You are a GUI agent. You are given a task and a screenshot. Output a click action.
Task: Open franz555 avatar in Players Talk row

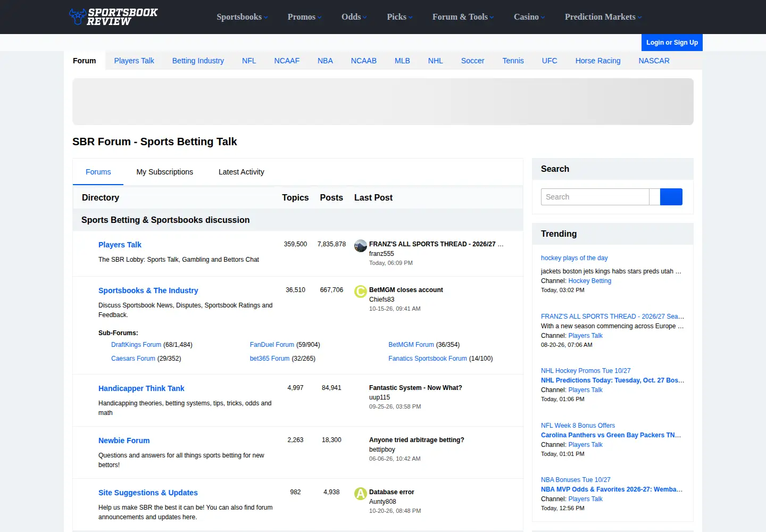tap(361, 246)
